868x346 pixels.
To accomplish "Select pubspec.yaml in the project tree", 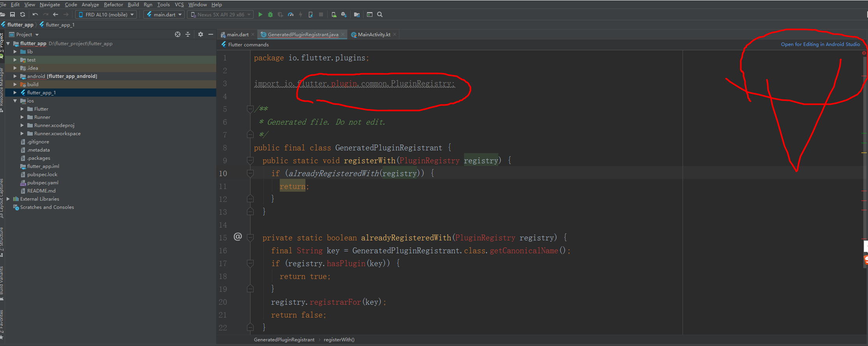I will (x=43, y=182).
